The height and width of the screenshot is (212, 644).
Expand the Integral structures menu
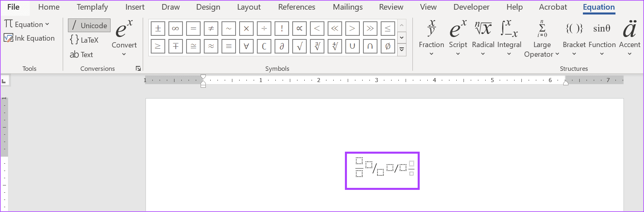tap(509, 39)
